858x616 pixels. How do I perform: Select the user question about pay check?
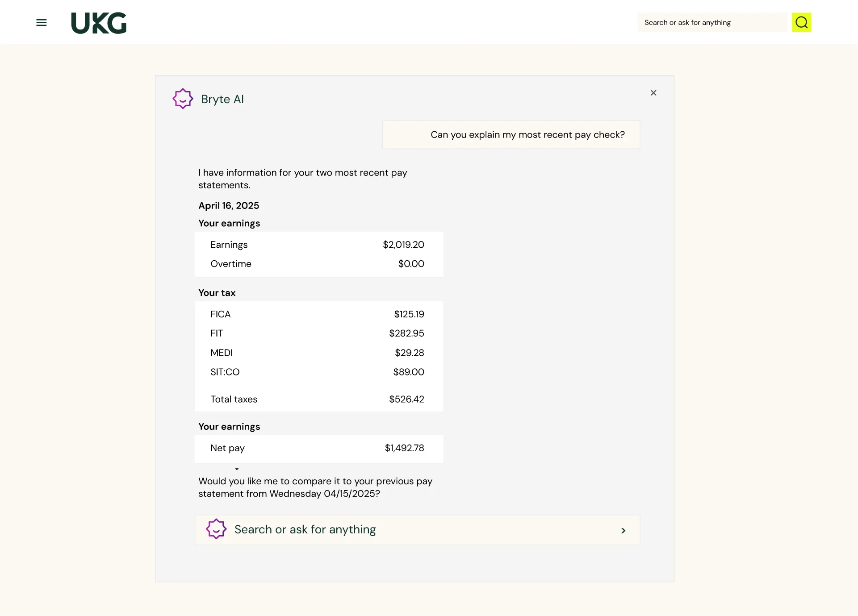[x=511, y=134]
